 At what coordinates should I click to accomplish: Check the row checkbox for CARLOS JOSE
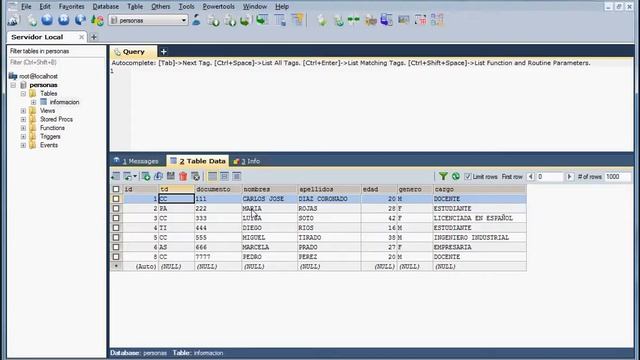(x=116, y=199)
